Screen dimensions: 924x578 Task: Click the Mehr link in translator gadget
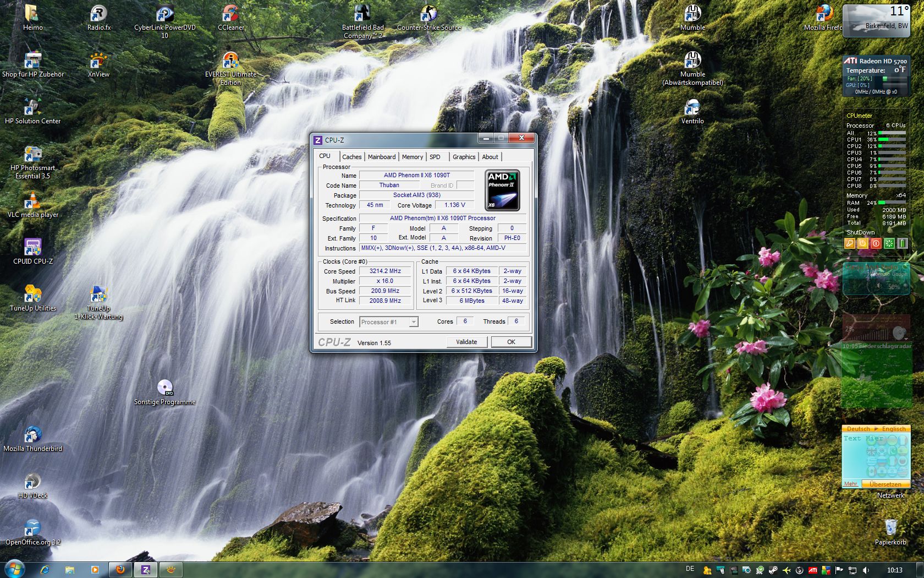pyautogui.click(x=851, y=484)
